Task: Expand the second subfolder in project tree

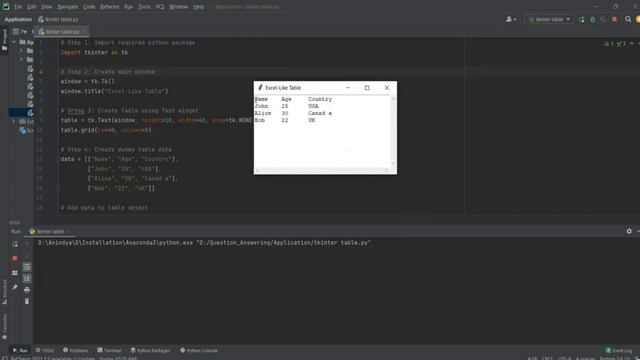Action: (21, 60)
